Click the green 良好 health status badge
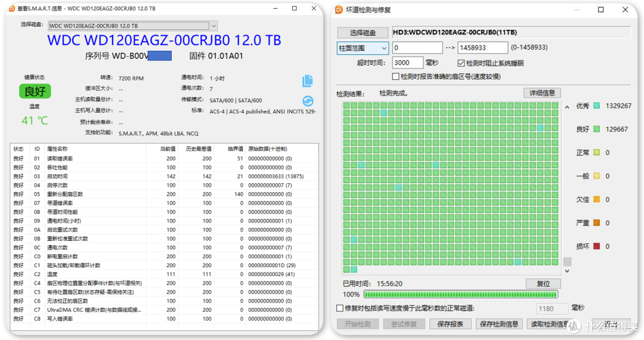Viewport: 644px width, 340px height. point(35,91)
